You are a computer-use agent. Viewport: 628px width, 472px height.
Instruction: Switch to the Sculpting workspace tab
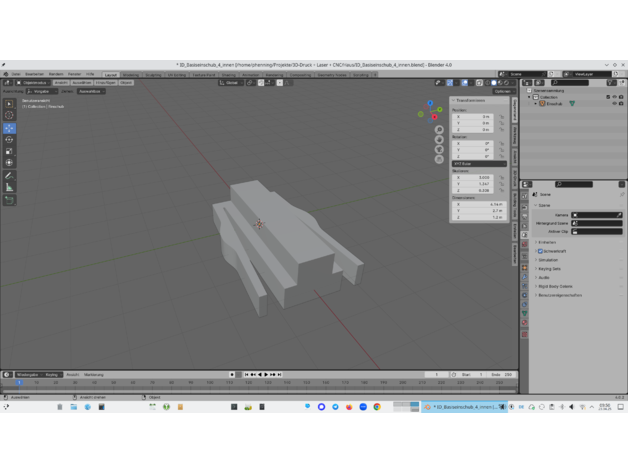153,75
